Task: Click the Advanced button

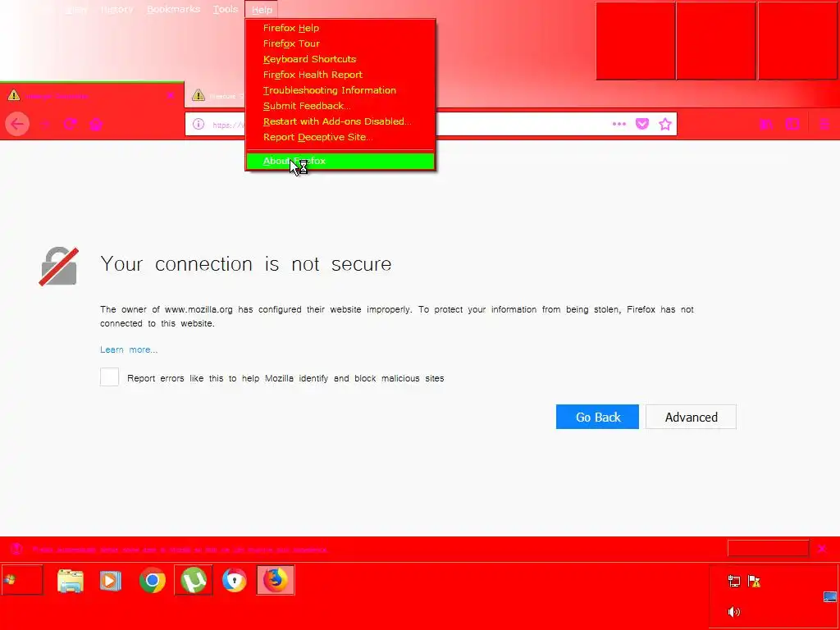Action: (691, 417)
